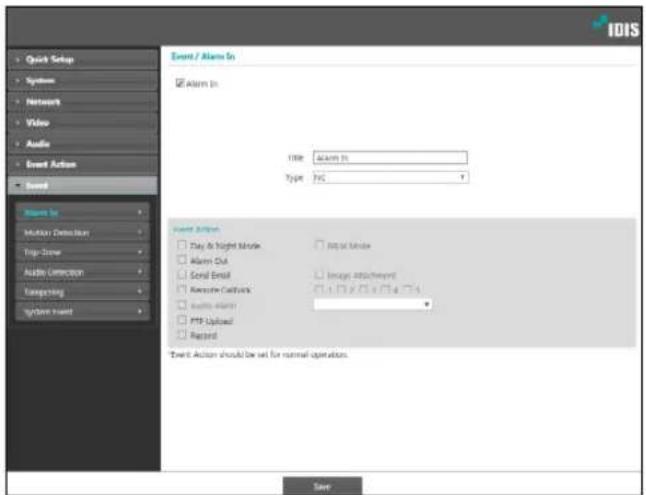Toggle the Image Attachment checkbox
Screen dimensions: 646x495
(x=319, y=275)
